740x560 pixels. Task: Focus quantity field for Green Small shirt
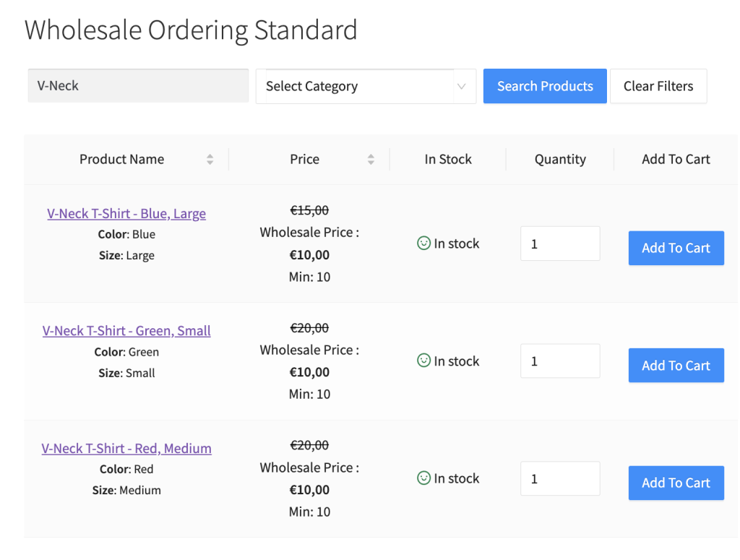pyautogui.click(x=560, y=361)
